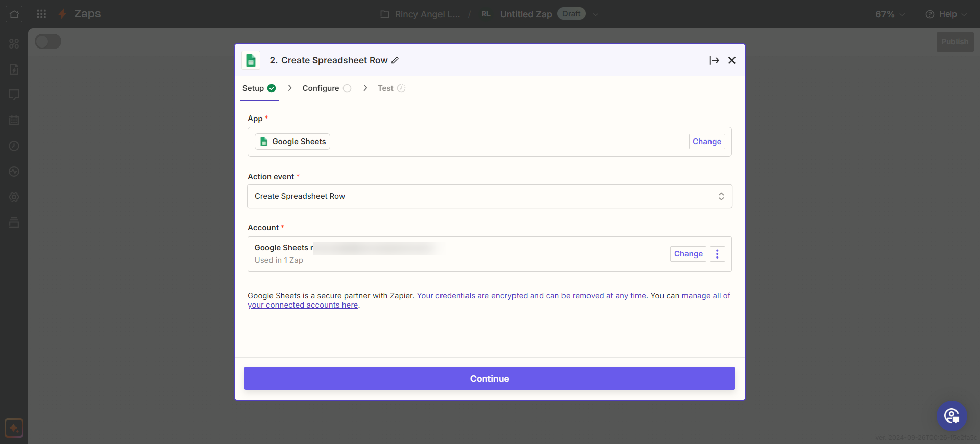This screenshot has width=980, height=444.
Task: Click the home icon in top-left corner
Action: [x=14, y=14]
